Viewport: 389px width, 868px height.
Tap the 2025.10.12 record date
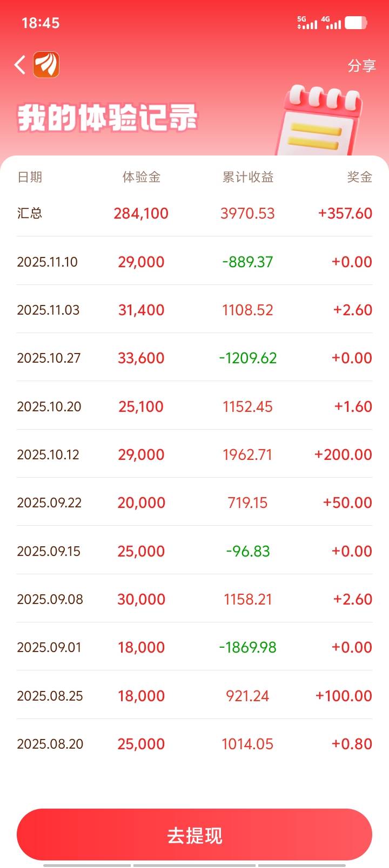[48, 455]
